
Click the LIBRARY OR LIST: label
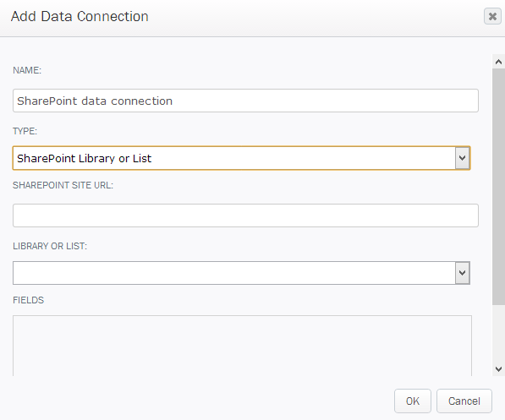pos(50,246)
